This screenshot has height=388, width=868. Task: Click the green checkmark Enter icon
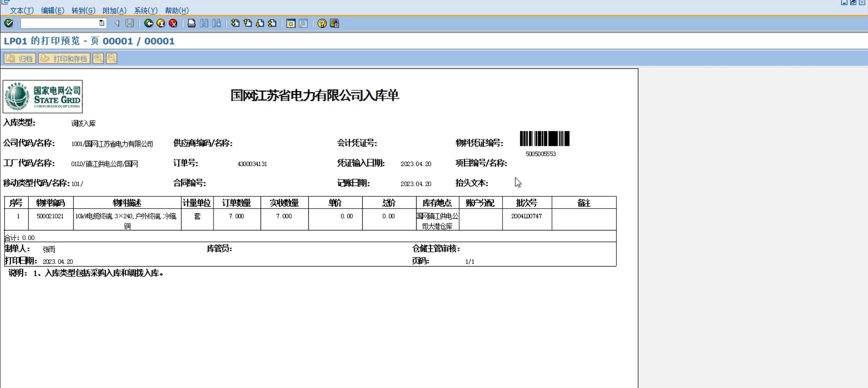9,23
